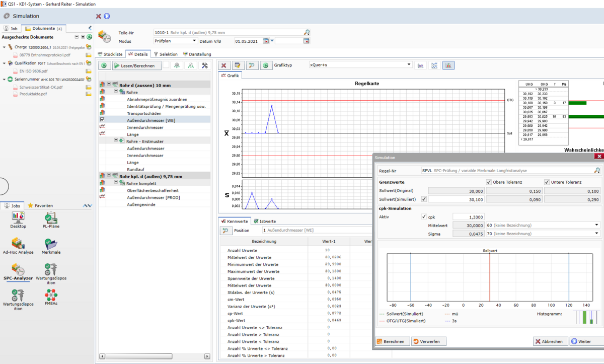Open SPC-Analyzer job
Image resolution: width=604 pixels, height=364 pixels.
coord(18,272)
